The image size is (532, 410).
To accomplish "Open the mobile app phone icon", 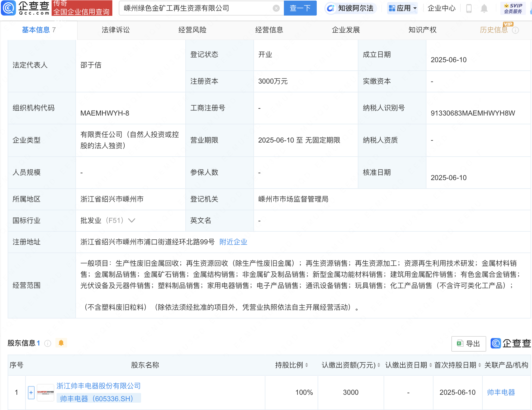I will 469,9.
